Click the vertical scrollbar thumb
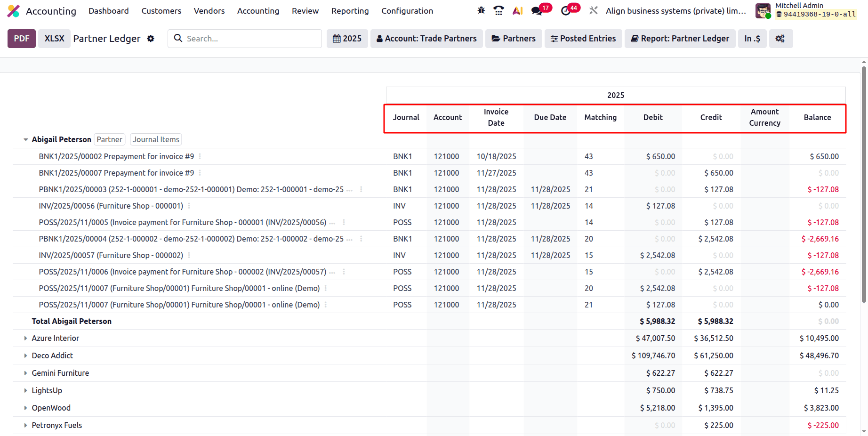Viewport: 868px width, 436px height. coord(864,185)
